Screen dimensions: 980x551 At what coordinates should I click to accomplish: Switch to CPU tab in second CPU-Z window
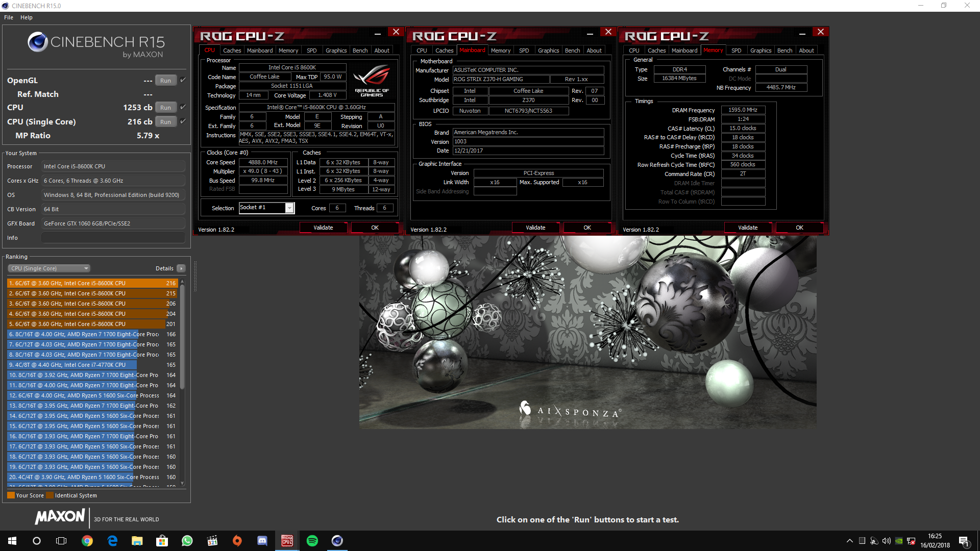(422, 51)
